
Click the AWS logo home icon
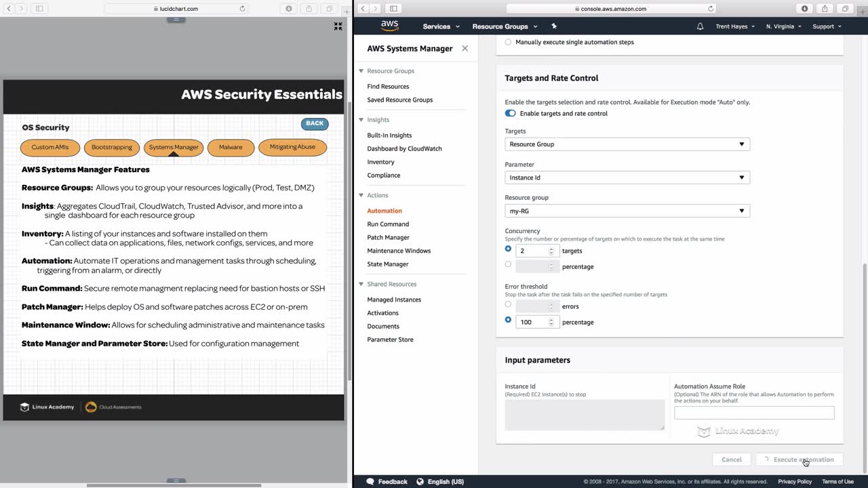point(389,26)
